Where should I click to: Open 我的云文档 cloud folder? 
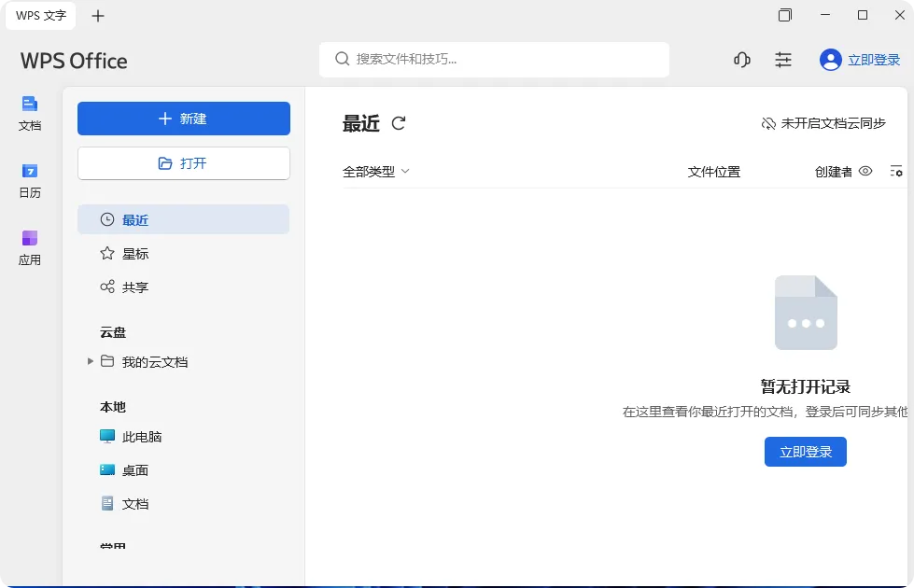coord(154,362)
